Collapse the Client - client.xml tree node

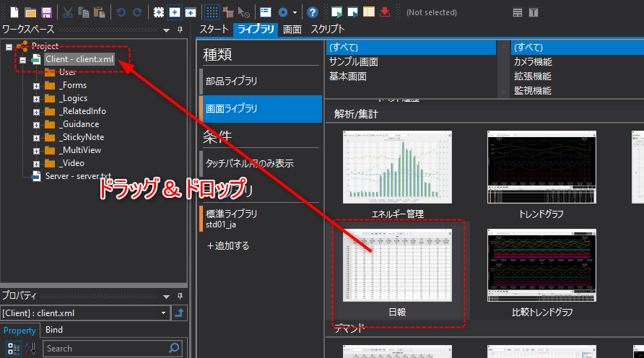pyautogui.click(x=23, y=60)
